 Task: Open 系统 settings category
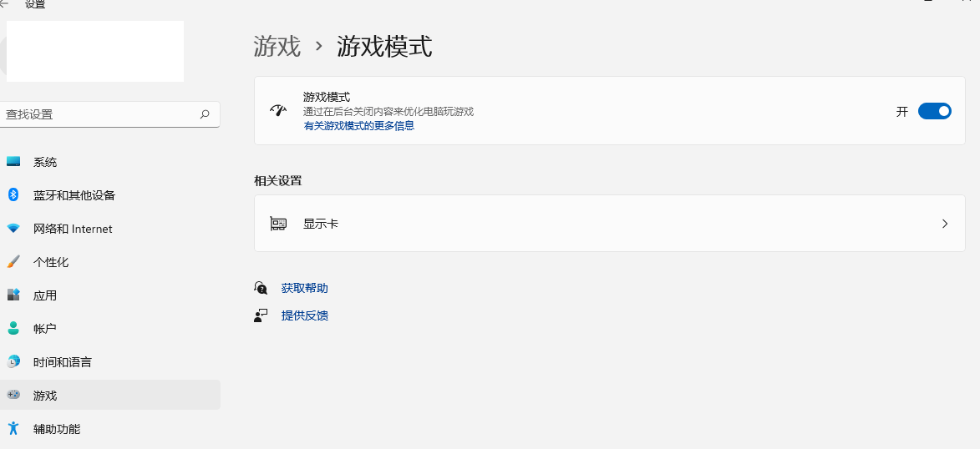pos(110,162)
